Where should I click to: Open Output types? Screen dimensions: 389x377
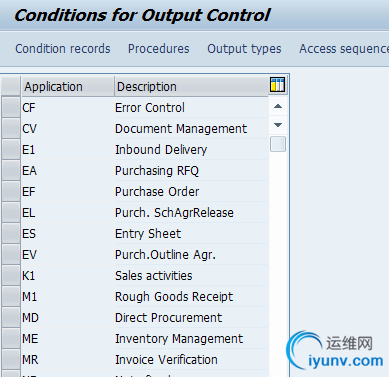click(244, 49)
